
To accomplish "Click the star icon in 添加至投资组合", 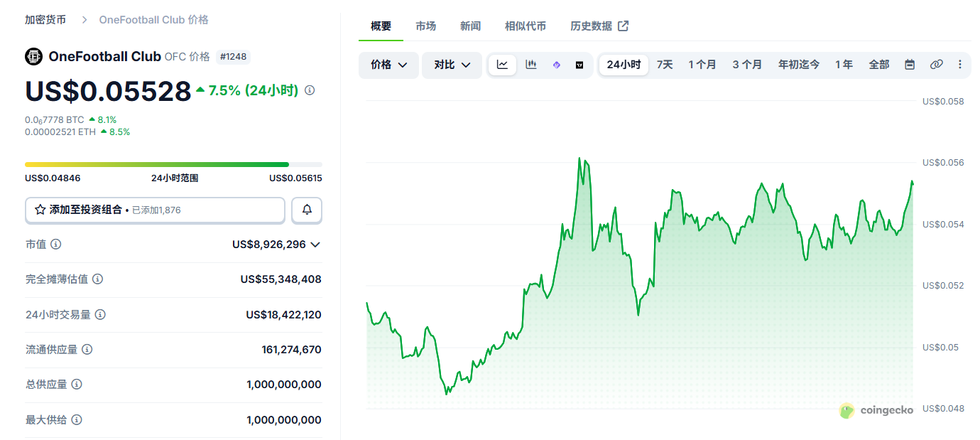I will pyautogui.click(x=40, y=210).
